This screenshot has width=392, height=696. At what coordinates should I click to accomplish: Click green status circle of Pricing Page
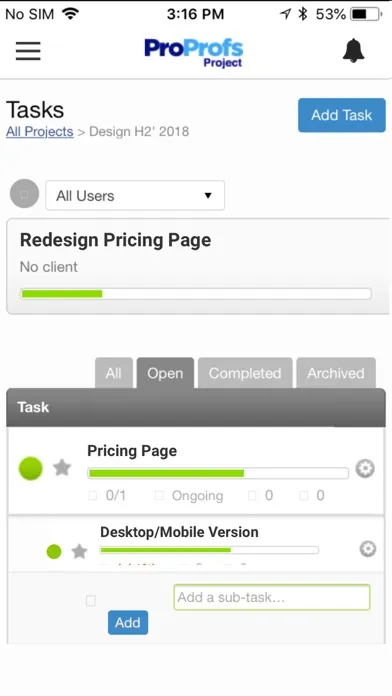click(x=31, y=469)
